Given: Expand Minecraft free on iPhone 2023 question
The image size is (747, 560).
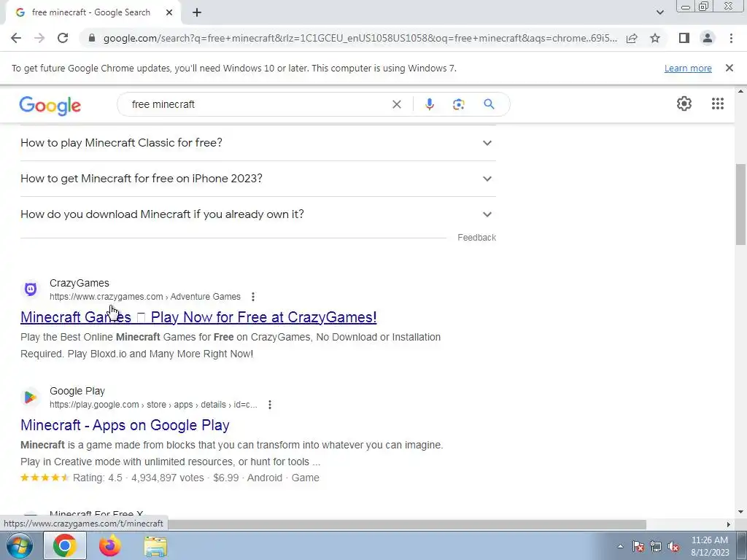Looking at the screenshot, I should click(x=258, y=179).
